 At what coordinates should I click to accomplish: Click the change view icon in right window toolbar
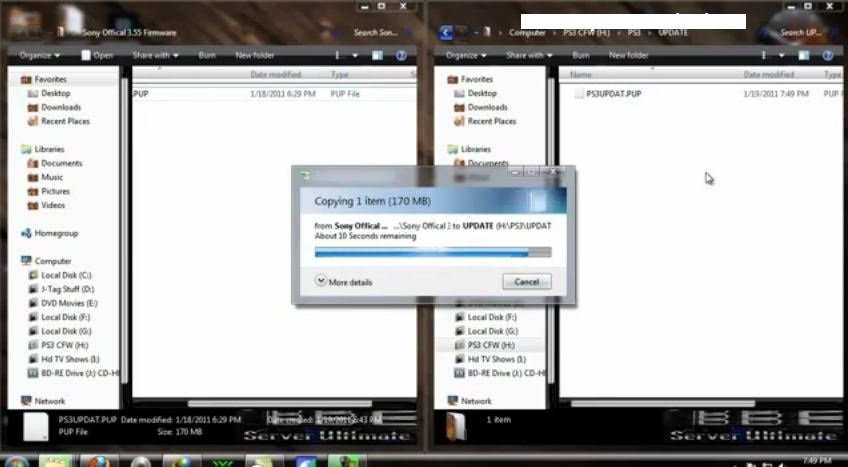pos(764,55)
